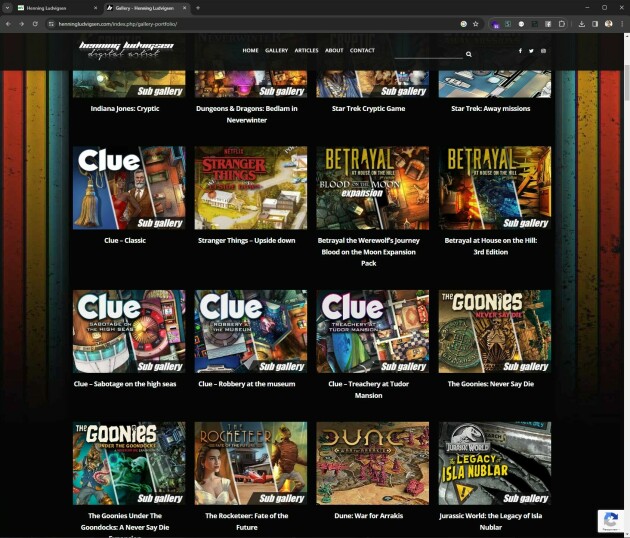Click 'The Rocketeer: Fate of the Future' title
The height and width of the screenshot is (538, 630).
[247, 521]
